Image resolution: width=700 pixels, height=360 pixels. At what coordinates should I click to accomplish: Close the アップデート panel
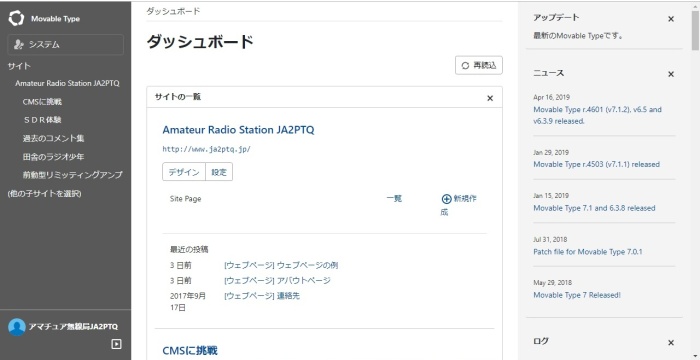671,19
